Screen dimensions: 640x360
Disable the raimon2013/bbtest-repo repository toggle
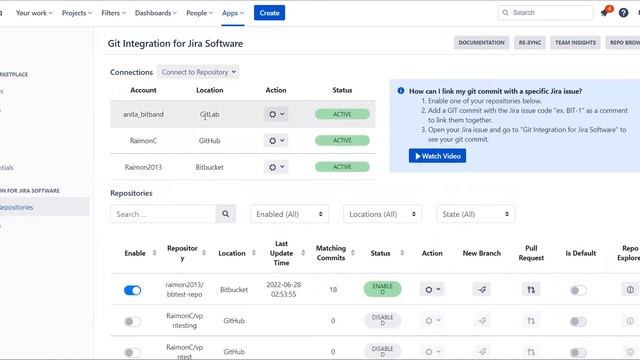pos(132,290)
